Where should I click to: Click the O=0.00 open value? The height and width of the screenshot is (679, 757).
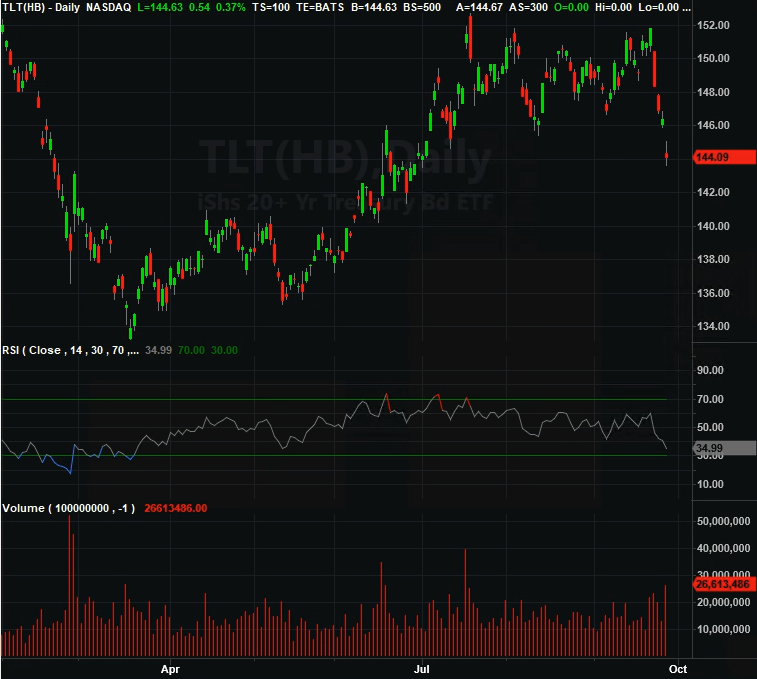pos(571,7)
